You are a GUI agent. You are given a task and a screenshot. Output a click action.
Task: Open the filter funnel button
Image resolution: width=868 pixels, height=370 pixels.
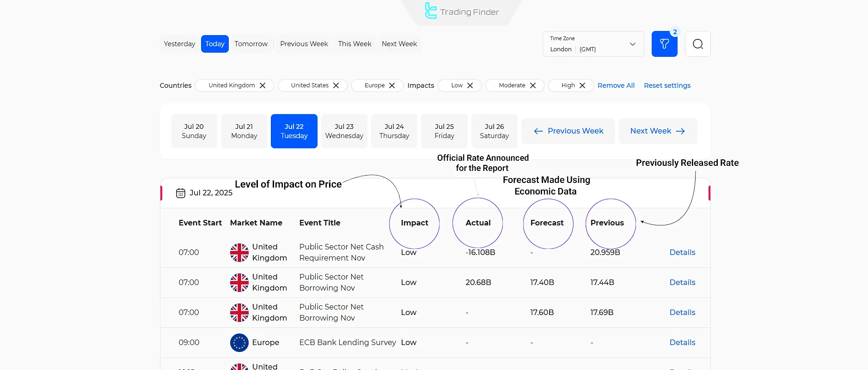664,44
